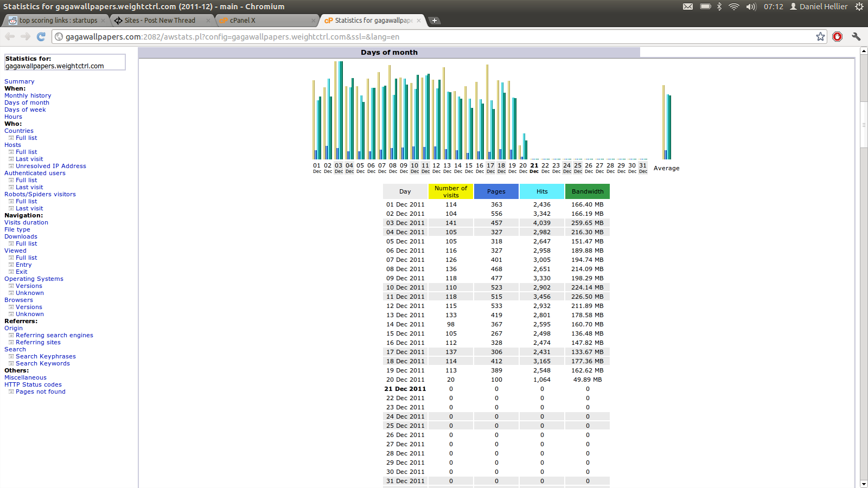Go back with the back arrow
This screenshot has width=868, height=488.
click(10, 36)
